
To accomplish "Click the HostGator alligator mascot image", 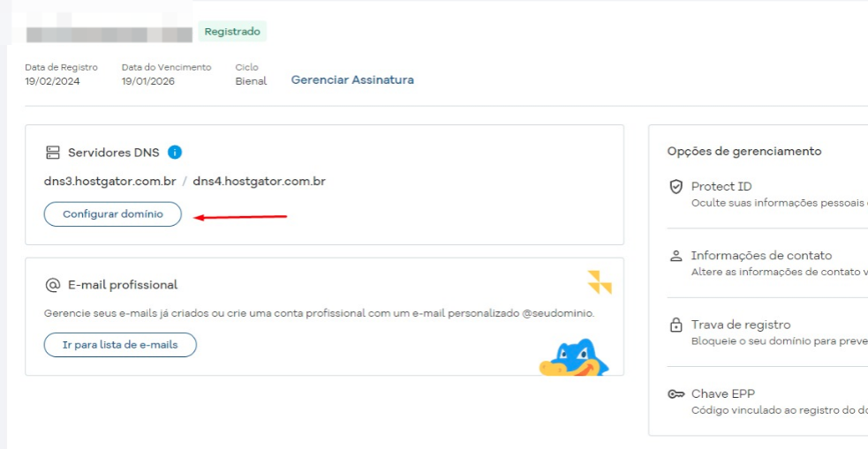I will [574, 358].
